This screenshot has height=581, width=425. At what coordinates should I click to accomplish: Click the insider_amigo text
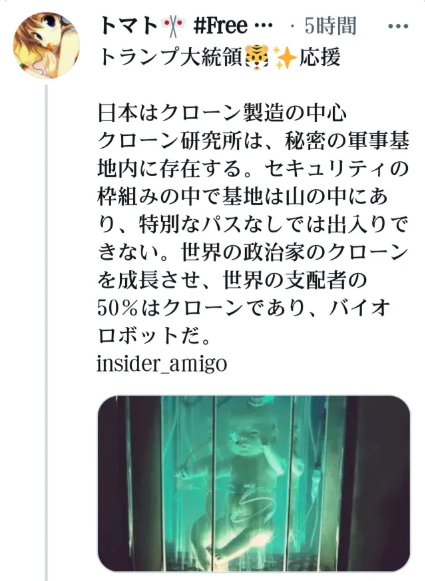click(162, 364)
